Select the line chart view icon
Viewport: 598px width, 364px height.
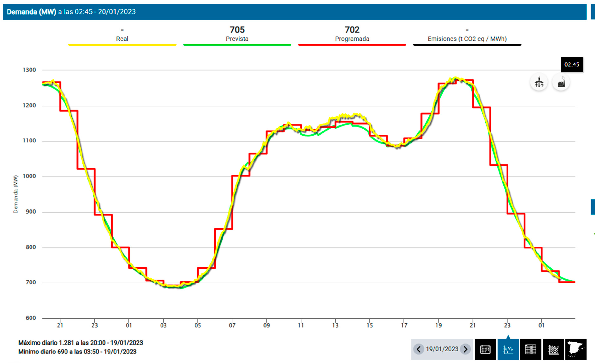508,349
